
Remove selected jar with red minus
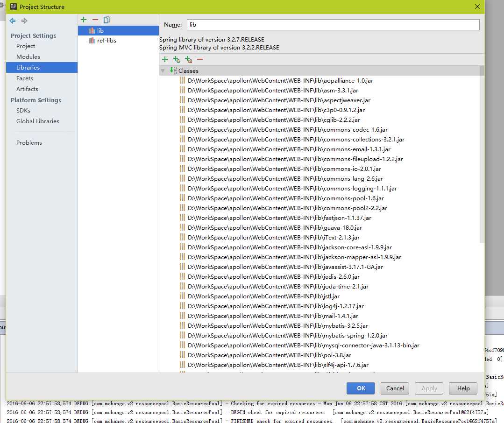coord(200,59)
